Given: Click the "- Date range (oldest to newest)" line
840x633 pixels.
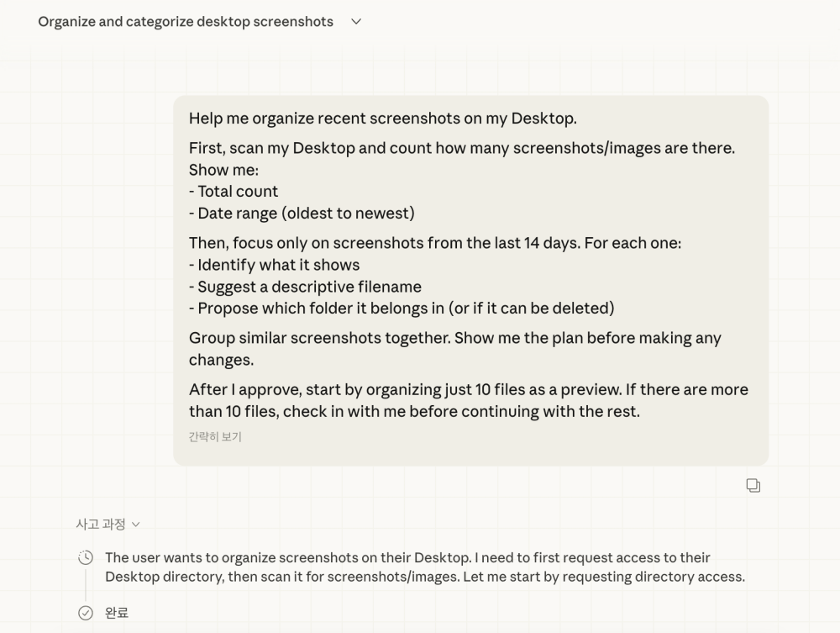Looking at the screenshot, I should (x=302, y=214).
